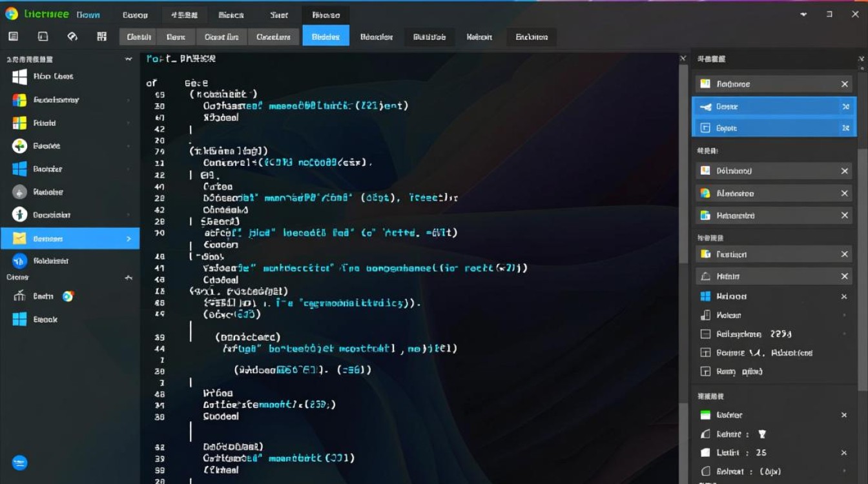This screenshot has height=484, width=868.
Task: Switch to the highlighted Bedetes tab
Action: pyautogui.click(x=325, y=37)
